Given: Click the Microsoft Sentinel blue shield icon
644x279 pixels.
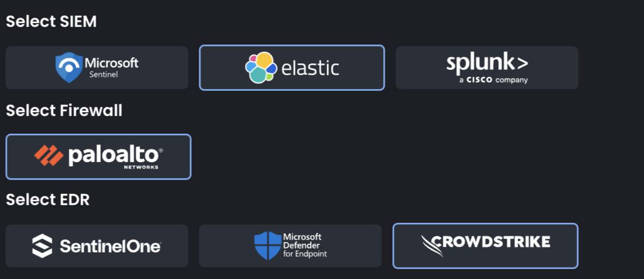Looking at the screenshot, I should click(69, 68).
